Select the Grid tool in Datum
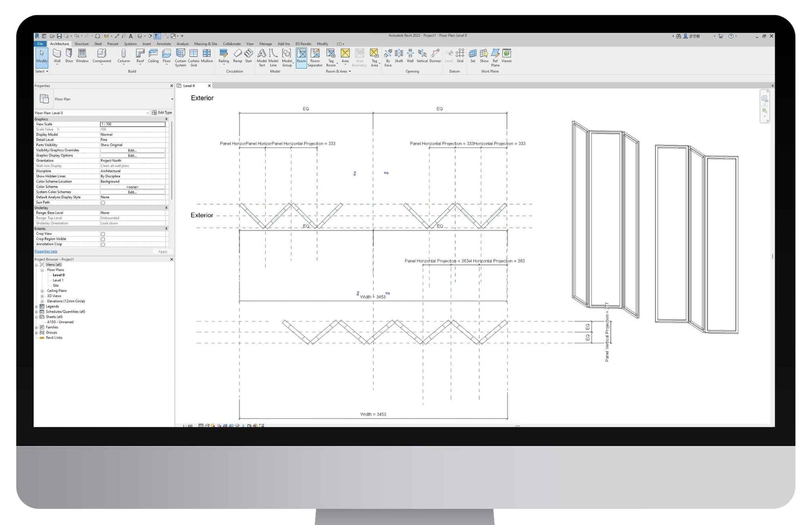 click(460, 55)
